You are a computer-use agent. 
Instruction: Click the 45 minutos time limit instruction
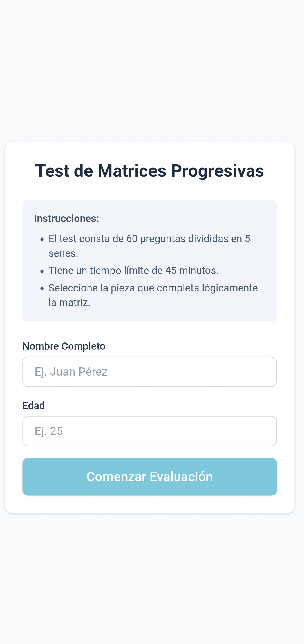pos(133,270)
